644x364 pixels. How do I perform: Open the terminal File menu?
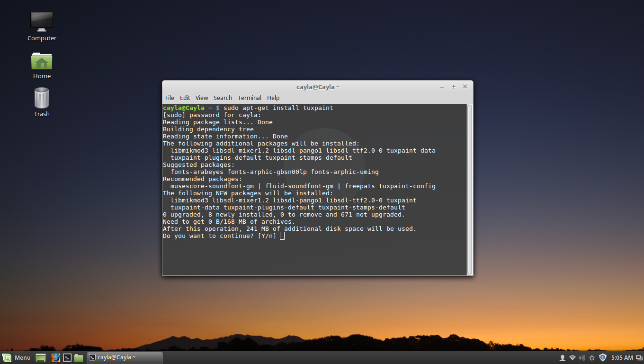pos(170,98)
